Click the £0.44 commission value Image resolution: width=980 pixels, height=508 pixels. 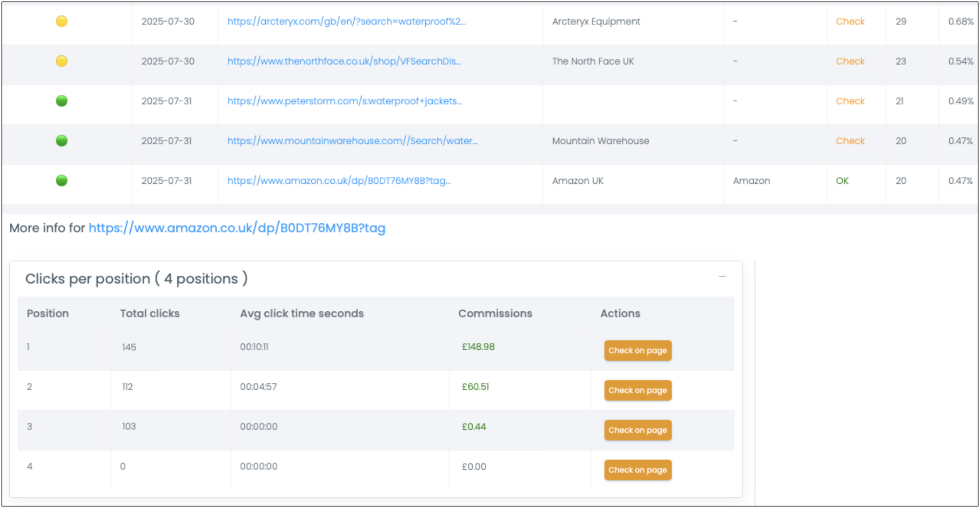click(x=474, y=427)
